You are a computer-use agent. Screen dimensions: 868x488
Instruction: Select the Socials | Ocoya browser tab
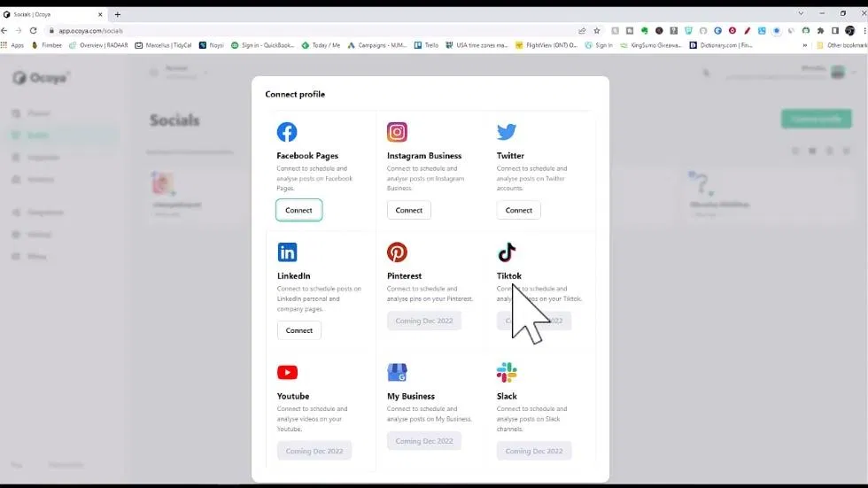coord(53,14)
